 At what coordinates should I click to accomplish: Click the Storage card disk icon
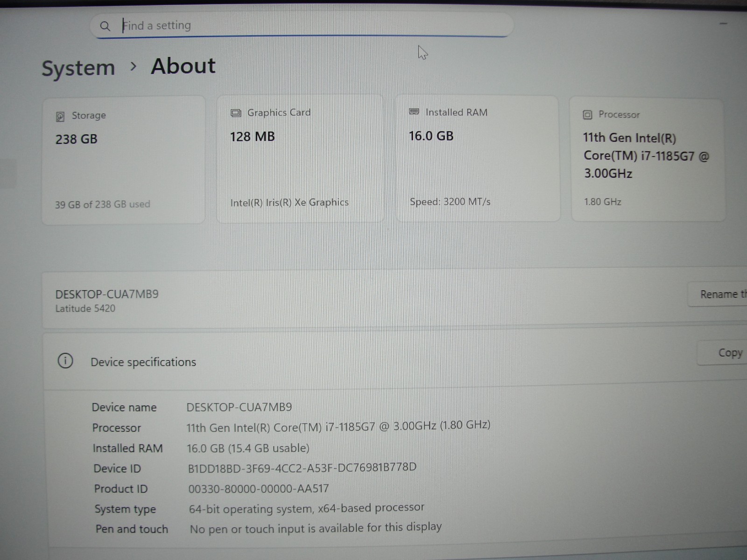(60, 116)
